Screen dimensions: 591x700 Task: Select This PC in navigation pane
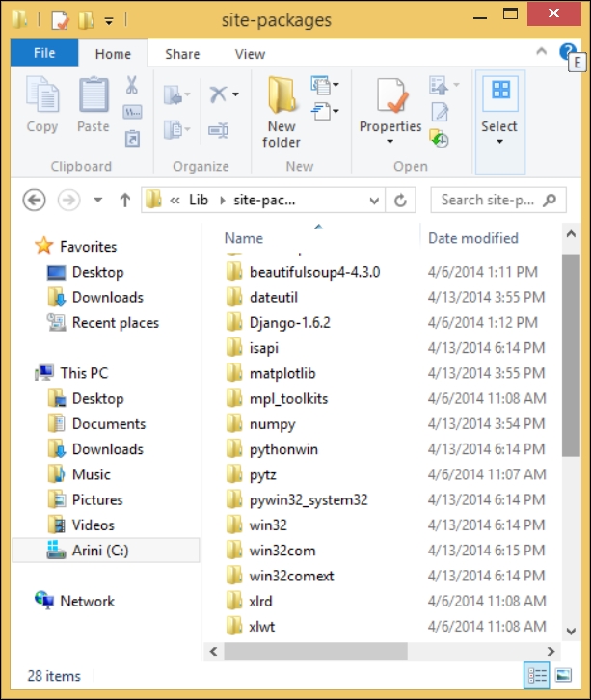click(84, 373)
